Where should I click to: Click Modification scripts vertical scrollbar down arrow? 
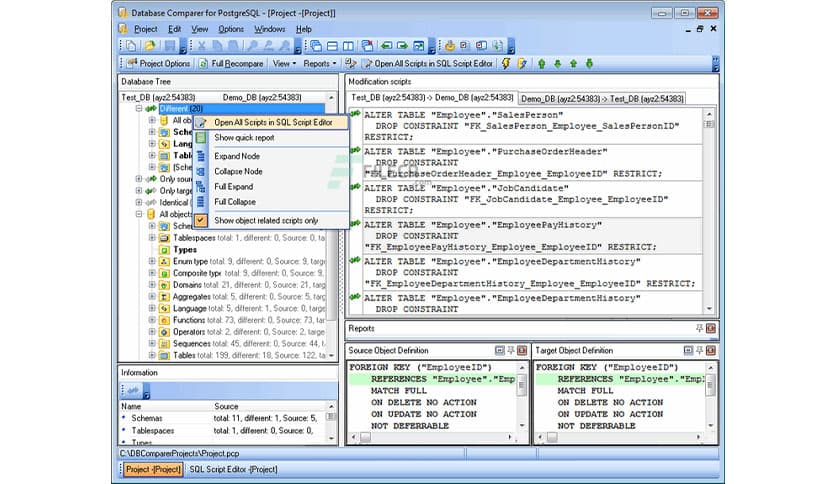(x=709, y=309)
